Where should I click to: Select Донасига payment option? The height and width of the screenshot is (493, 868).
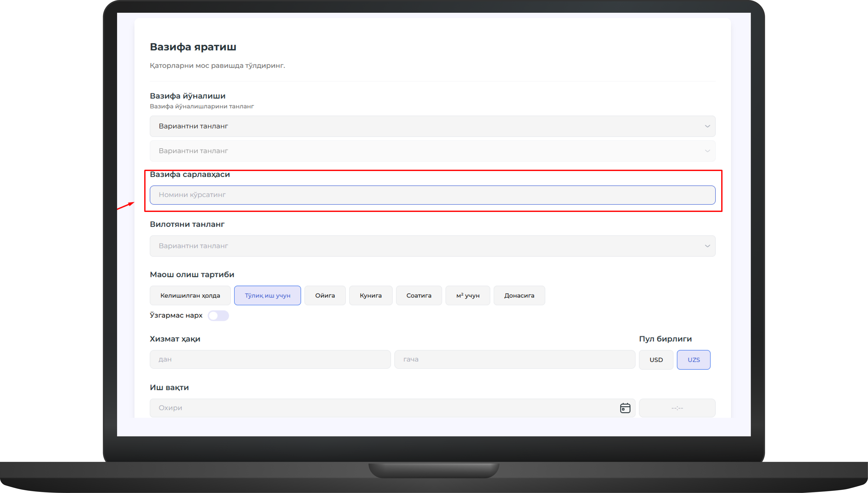(519, 296)
